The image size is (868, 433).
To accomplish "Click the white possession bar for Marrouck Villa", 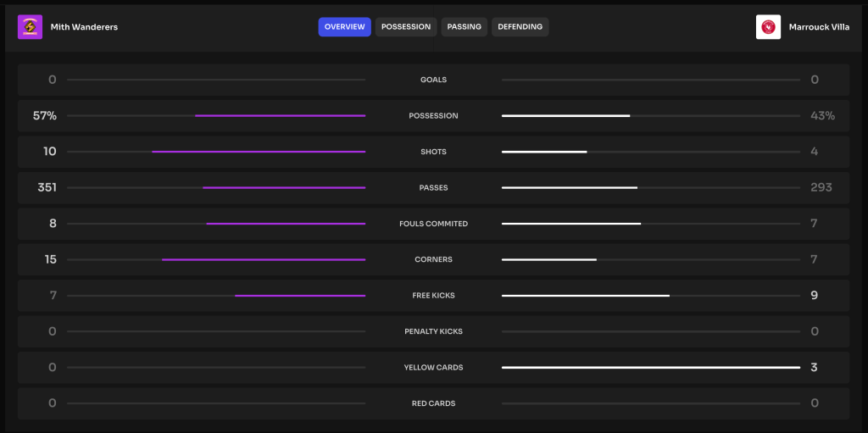I will point(565,115).
